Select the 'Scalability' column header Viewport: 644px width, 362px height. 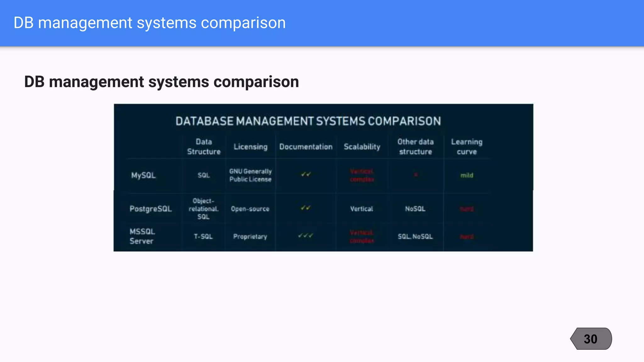(x=362, y=147)
